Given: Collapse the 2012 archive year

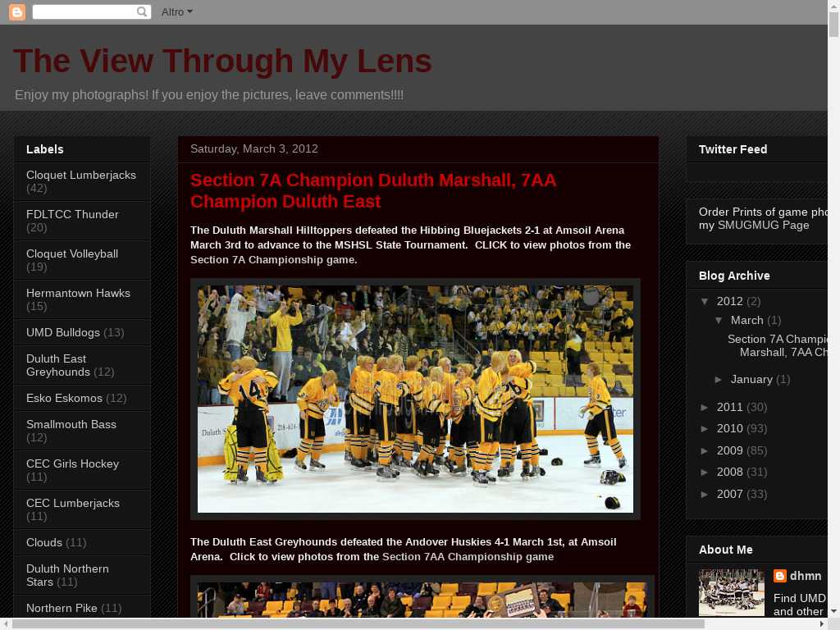Looking at the screenshot, I should [705, 301].
